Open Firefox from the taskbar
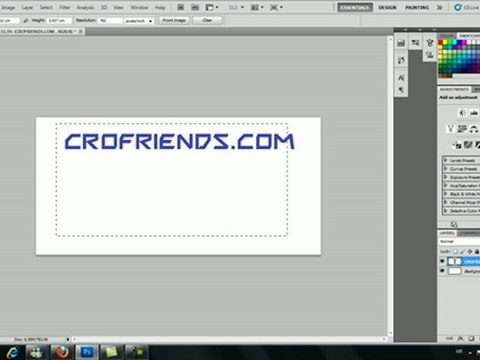Screen dimensions: 480x360 tap(61, 352)
